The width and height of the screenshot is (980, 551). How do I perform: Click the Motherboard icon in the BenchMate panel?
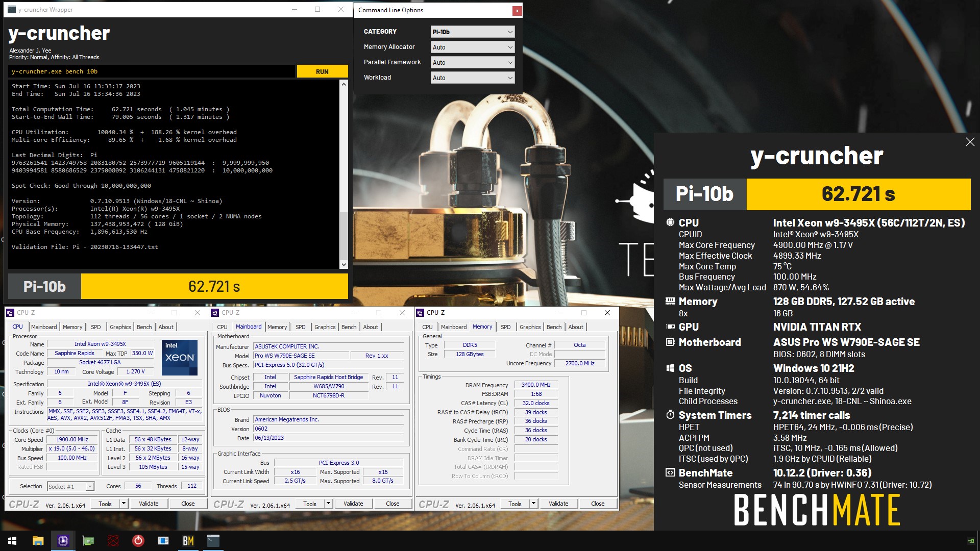(x=670, y=342)
